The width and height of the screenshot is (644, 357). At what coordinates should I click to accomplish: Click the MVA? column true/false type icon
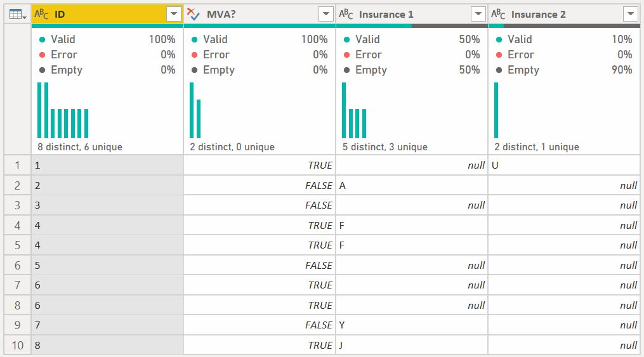[194, 15]
